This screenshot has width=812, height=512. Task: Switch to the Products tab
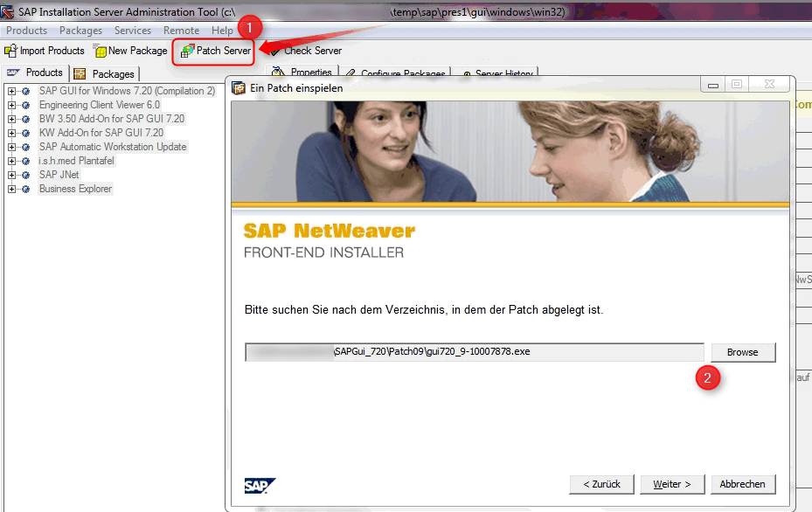coord(35,73)
